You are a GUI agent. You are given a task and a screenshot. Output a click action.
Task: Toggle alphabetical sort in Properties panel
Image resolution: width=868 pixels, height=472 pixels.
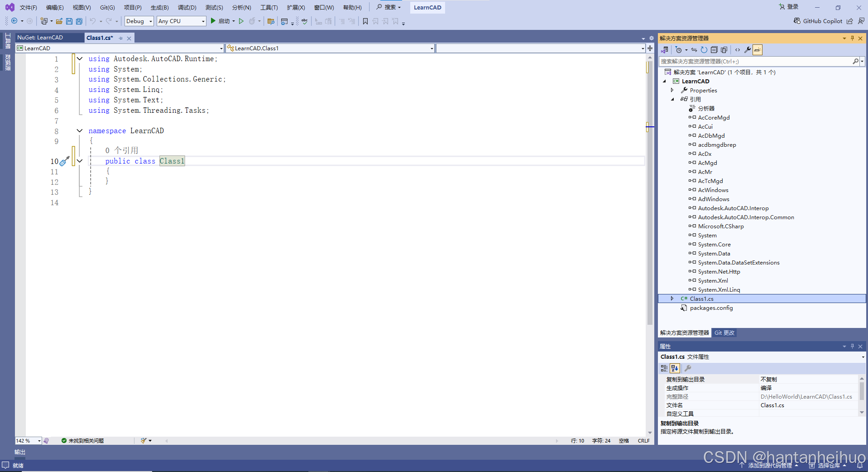(x=675, y=368)
